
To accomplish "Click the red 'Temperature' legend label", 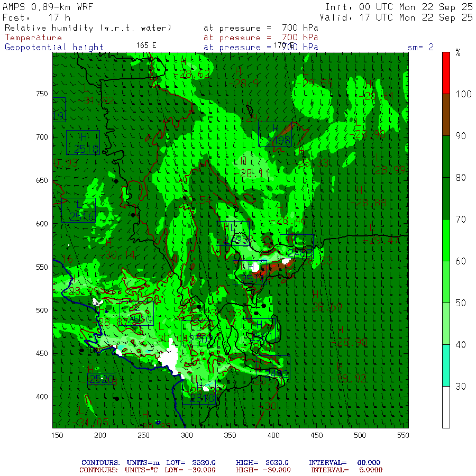I will pos(33,38).
